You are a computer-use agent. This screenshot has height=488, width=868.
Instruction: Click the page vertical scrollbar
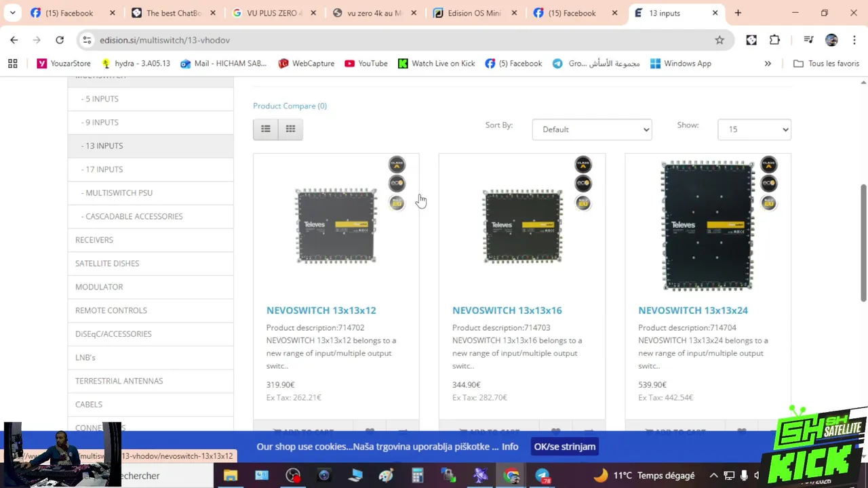click(863, 243)
